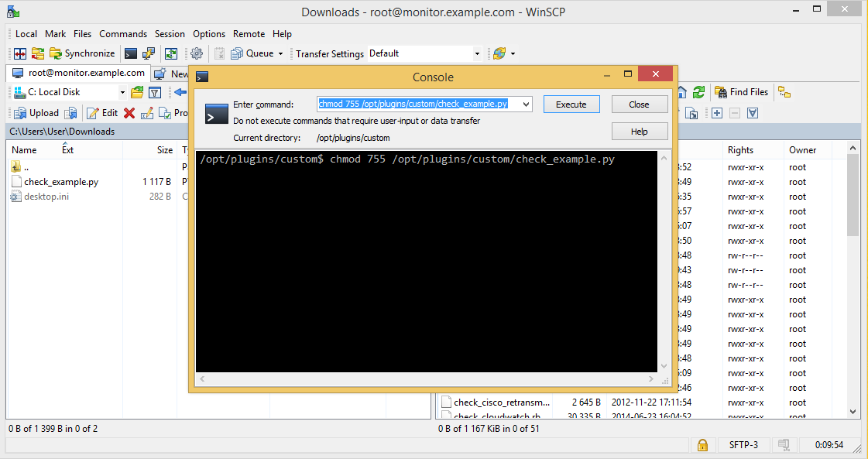Sort remote panel by Owner column
The image size is (868, 459).
[x=803, y=150]
